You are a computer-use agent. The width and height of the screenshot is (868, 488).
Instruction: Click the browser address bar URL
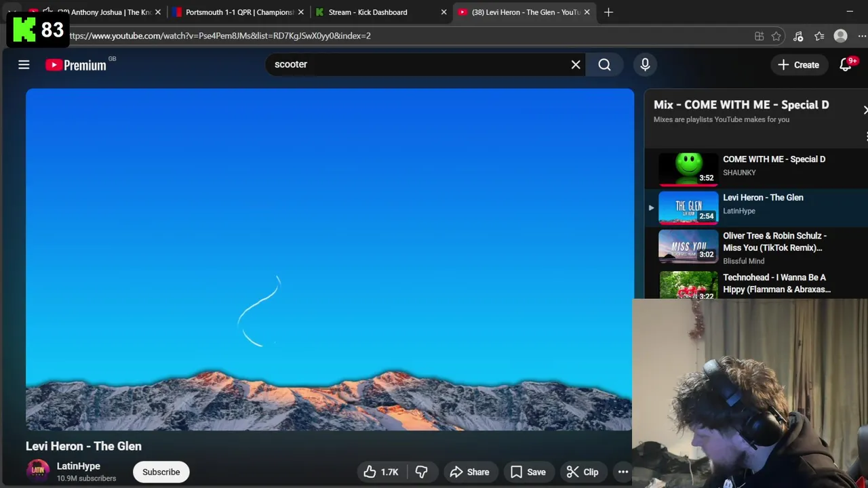pyautogui.click(x=220, y=36)
